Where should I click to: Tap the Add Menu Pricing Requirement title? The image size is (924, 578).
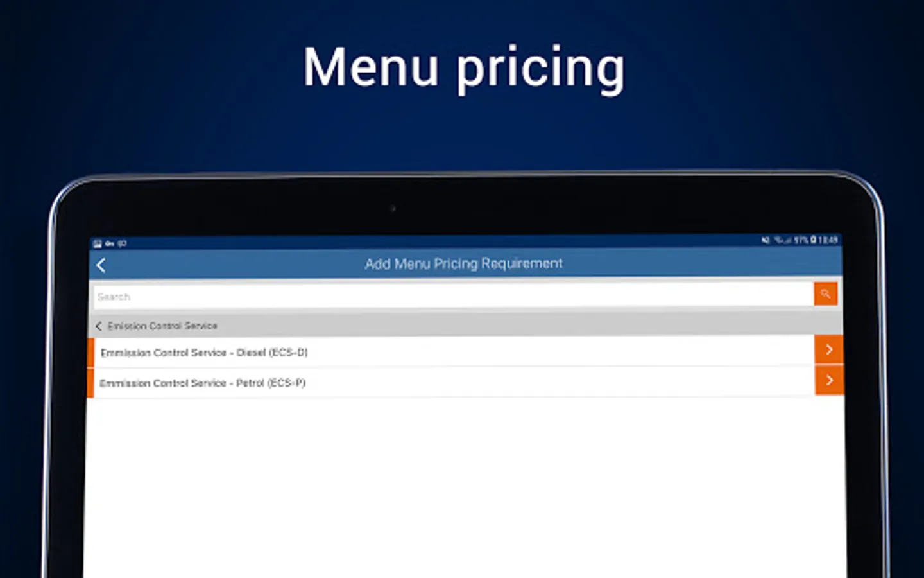463,263
